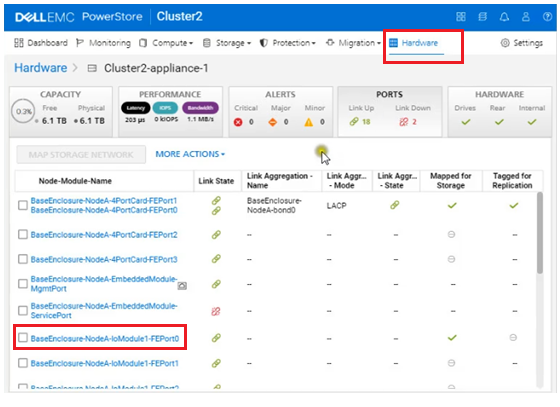Click the MAP STORAGE NETWORK button
This screenshot has width=560, height=407.
point(81,155)
